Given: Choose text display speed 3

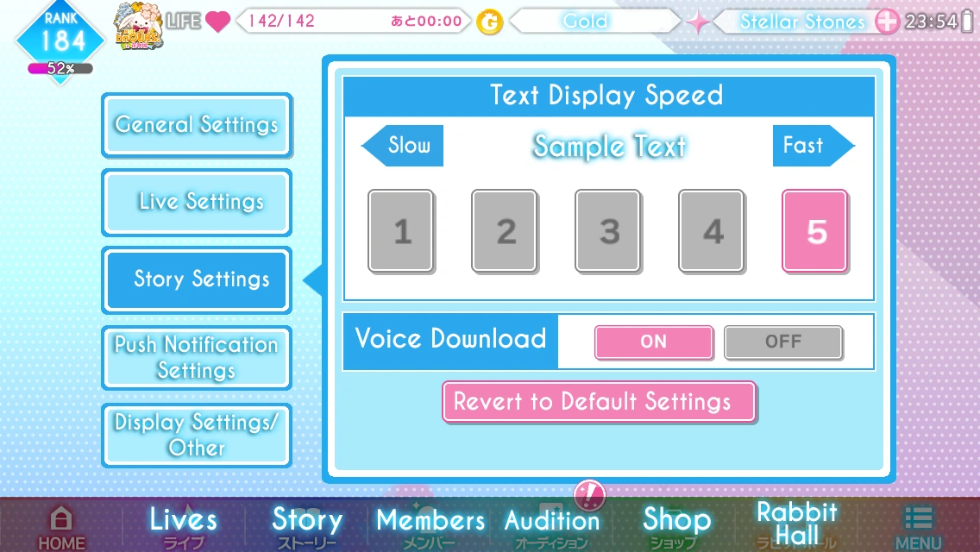Looking at the screenshot, I should (608, 231).
